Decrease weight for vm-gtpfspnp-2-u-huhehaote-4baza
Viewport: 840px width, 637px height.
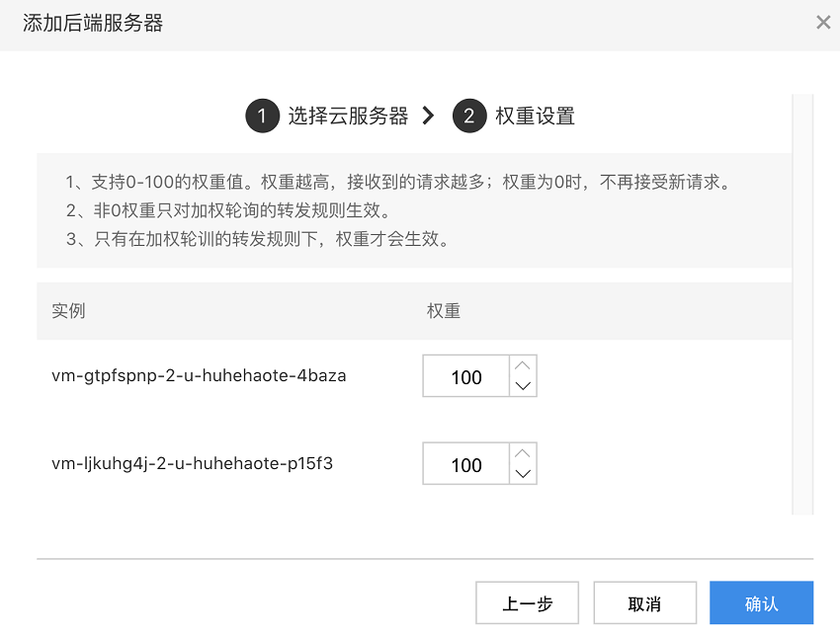click(x=524, y=386)
